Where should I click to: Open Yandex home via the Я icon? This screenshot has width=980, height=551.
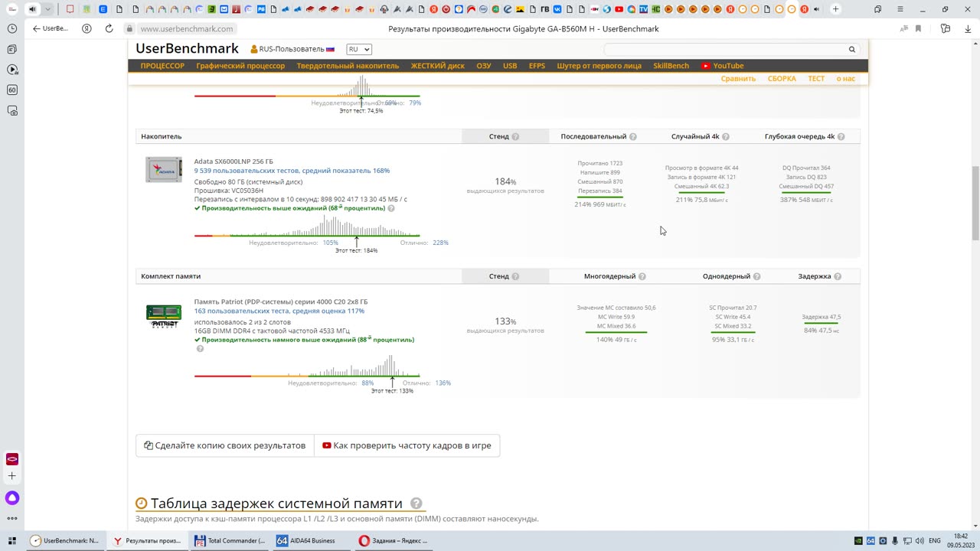click(87, 28)
